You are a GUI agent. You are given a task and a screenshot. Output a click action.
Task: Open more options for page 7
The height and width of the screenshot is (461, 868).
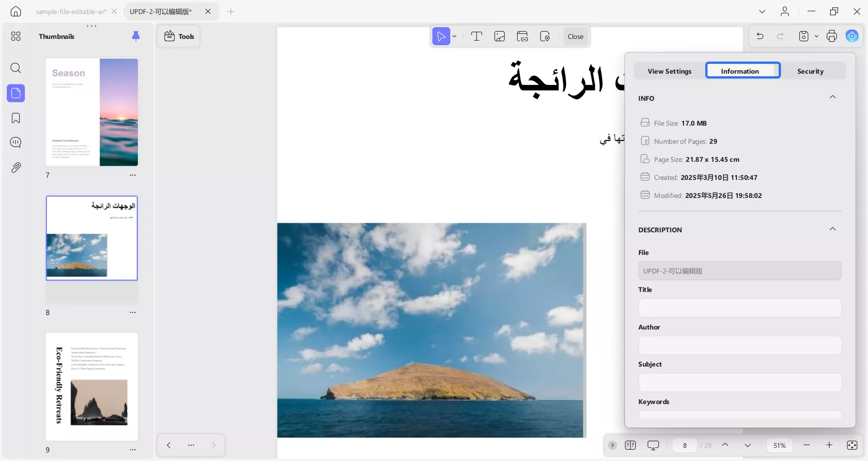click(x=132, y=175)
